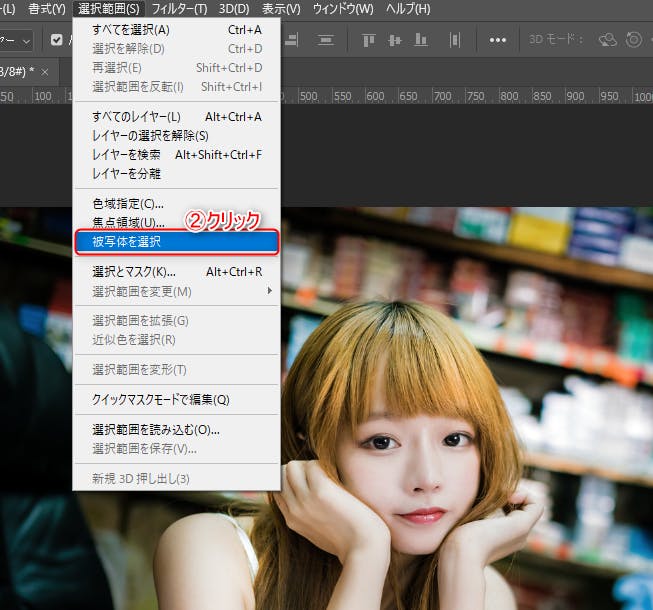Click the distribute vertically icon

326,40
